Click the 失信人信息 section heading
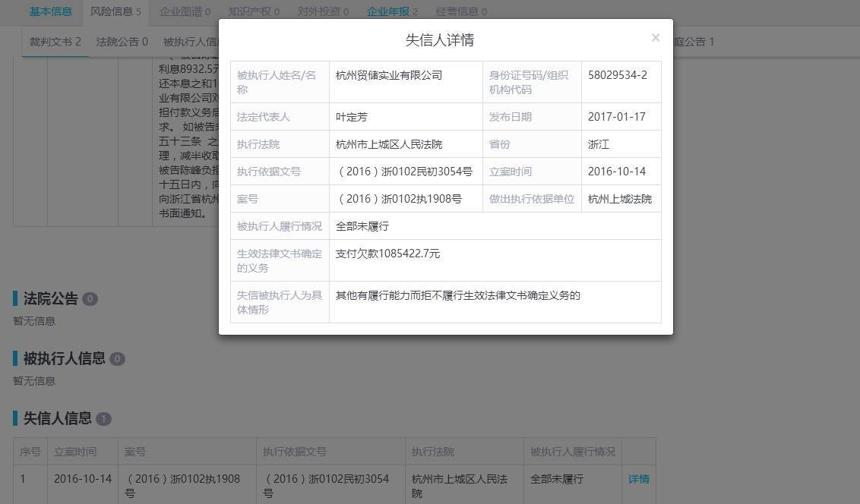The height and width of the screenshot is (504, 860). point(57,418)
